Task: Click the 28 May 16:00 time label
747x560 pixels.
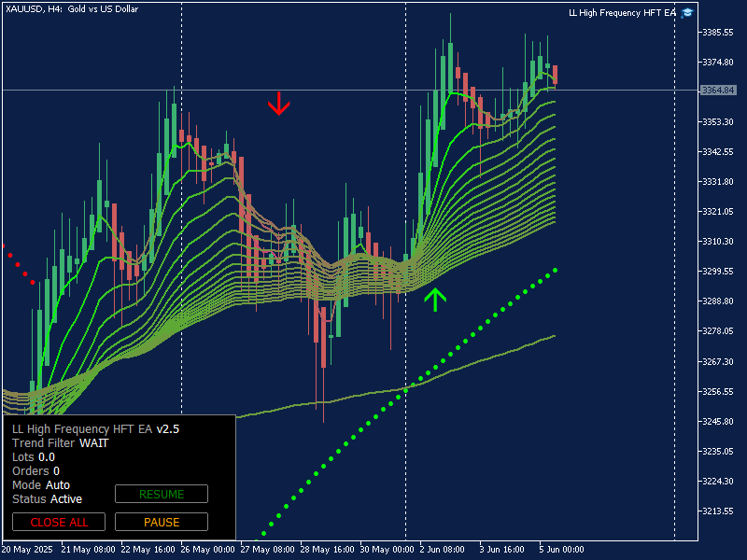Action: [x=328, y=550]
